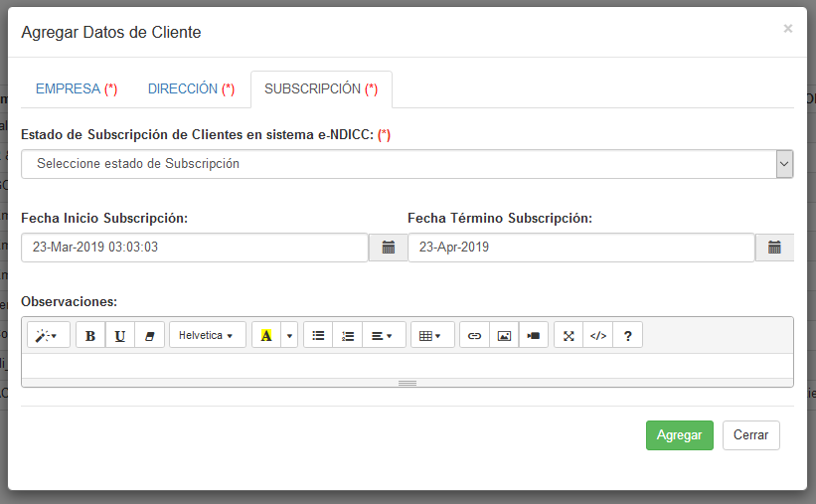Switch to the EMPRESA tab
Screen dimensions: 816x504
[77, 88]
